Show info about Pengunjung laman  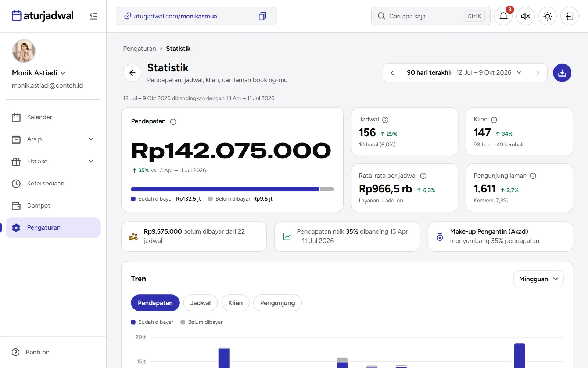click(533, 176)
